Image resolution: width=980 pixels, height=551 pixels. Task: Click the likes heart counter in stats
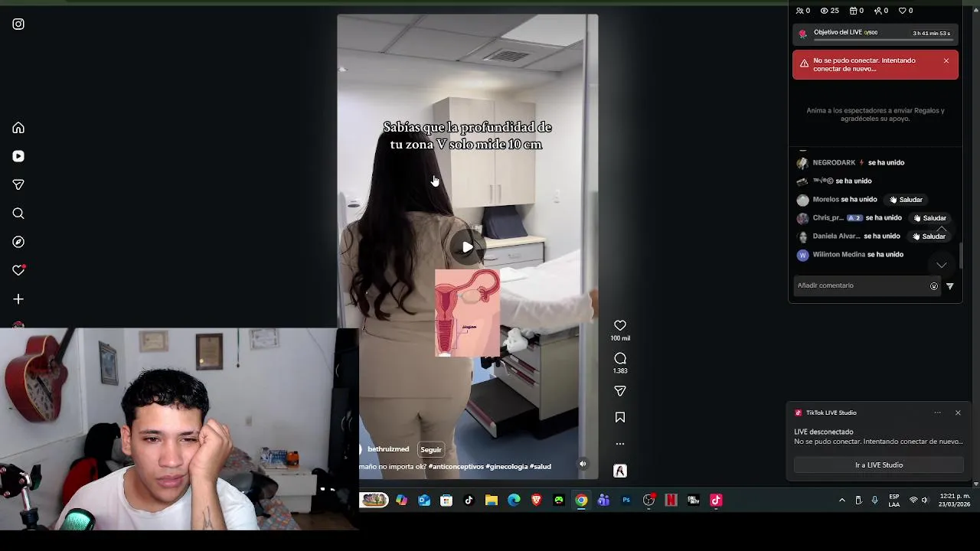coord(906,11)
